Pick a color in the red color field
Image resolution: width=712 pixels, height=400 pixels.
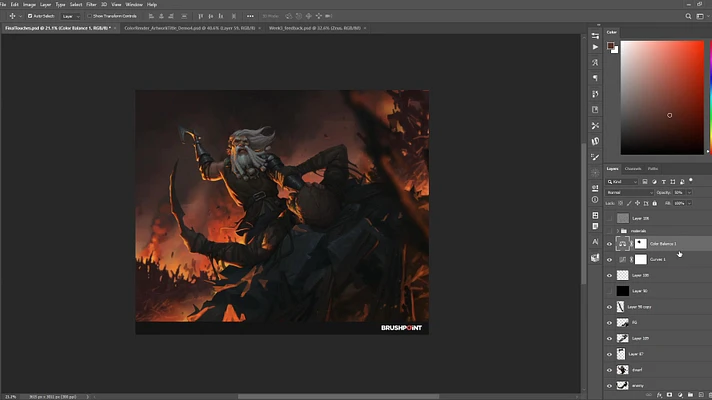click(662, 98)
